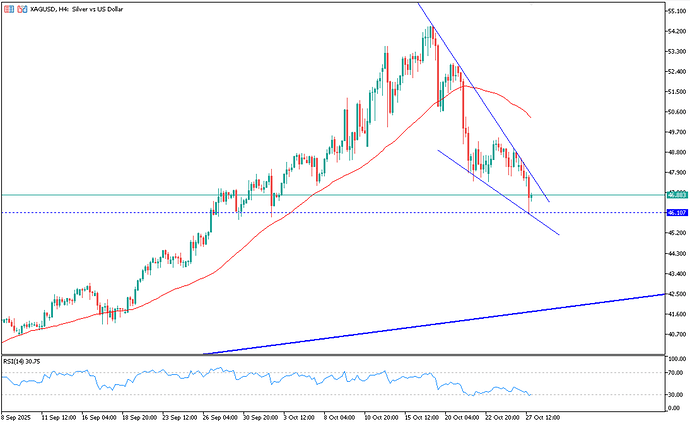Click the 40.700 price axis label

tap(676, 334)
